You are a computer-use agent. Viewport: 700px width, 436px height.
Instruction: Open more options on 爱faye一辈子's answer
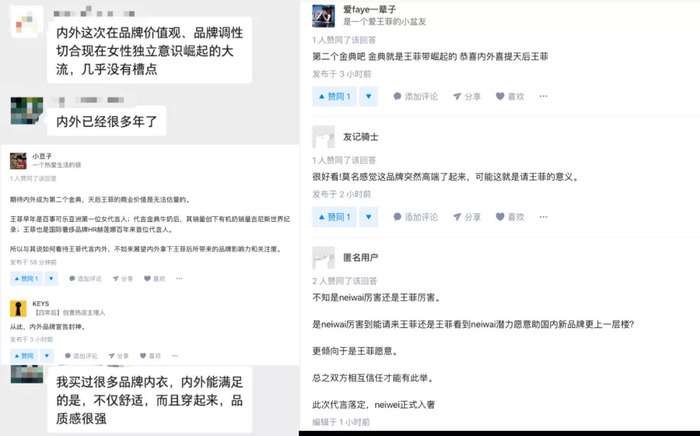tap(543, 96)
